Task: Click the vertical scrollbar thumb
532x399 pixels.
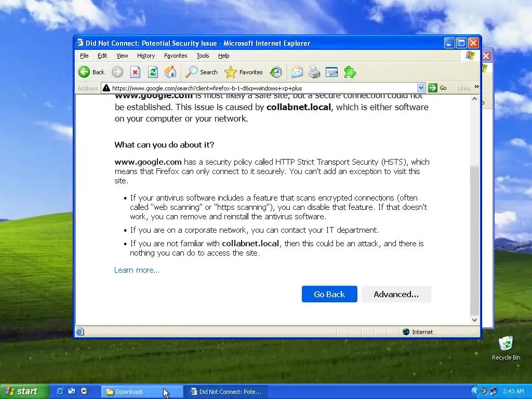Action: (x=475, y=240)
